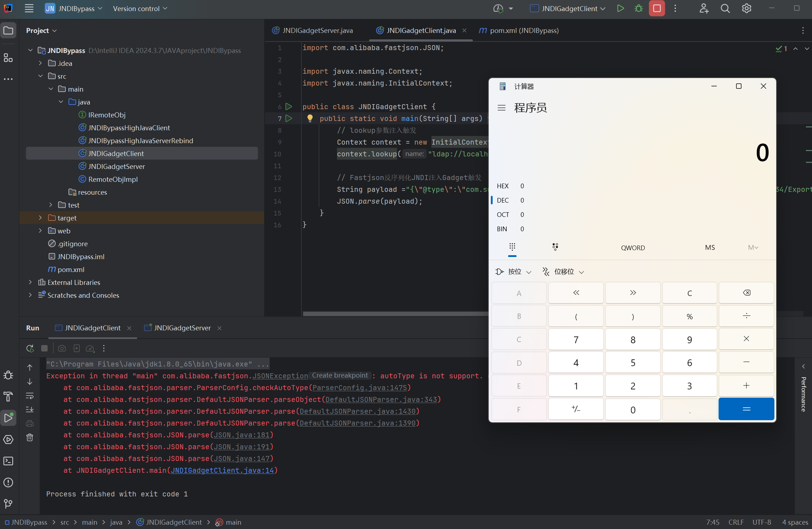Click ParserConfig.java:1475 stack trace link

coord(359,388)
